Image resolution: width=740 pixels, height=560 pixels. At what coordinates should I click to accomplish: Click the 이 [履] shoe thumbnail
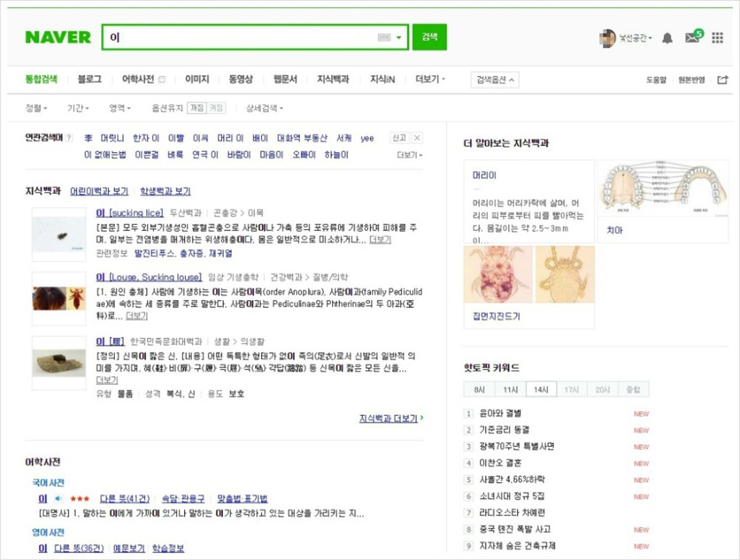(59, 363)
